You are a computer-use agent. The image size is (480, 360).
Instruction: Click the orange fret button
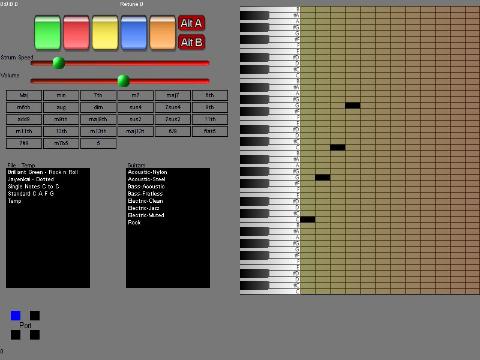pos(162,33)
